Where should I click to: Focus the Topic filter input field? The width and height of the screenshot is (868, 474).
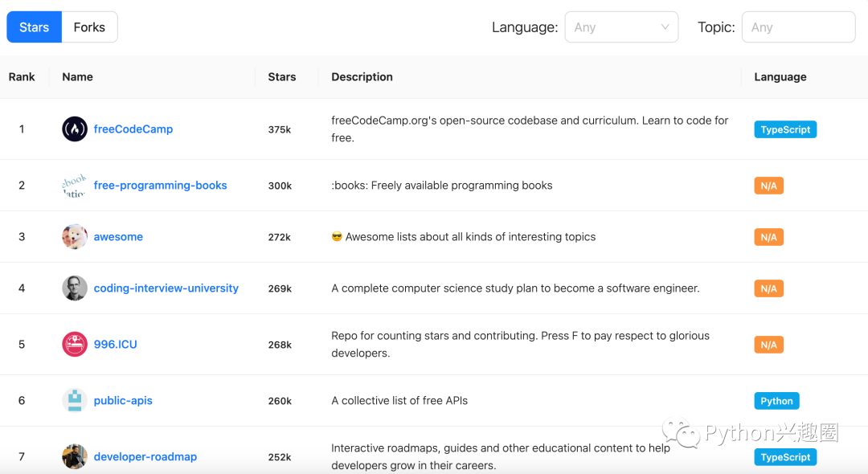797,27
